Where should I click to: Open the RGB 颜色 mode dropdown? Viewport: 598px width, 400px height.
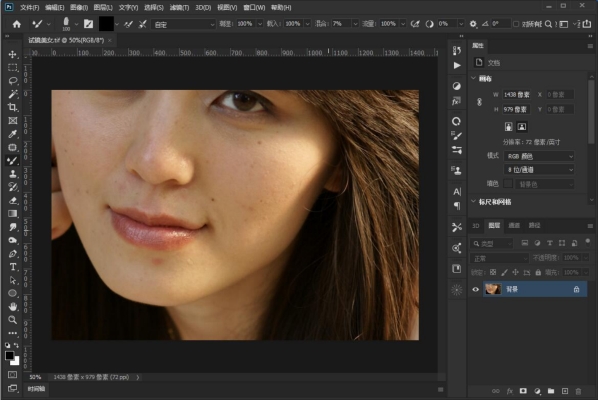click(539, 156)
